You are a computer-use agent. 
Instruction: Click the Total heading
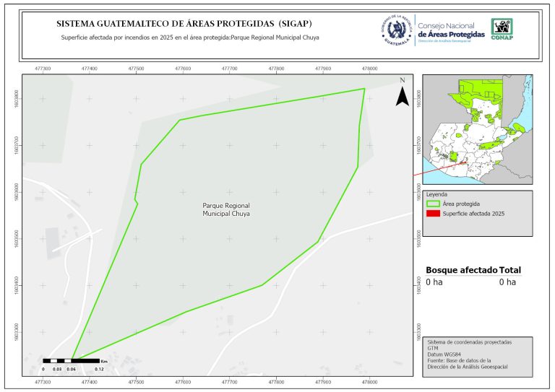point(509,270)
